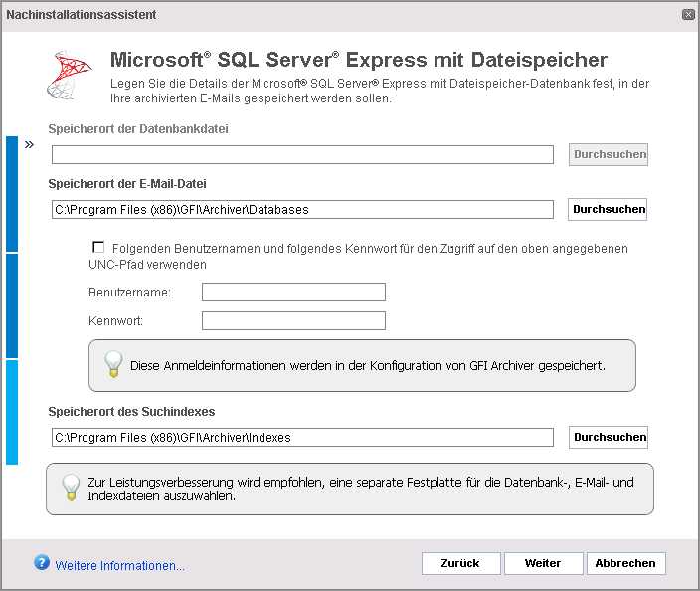Click lightbulb icon beside Leistungsverbesserung tip
Image resolution: width=700 pixels, height=591 pixels.
click(71, 488)
